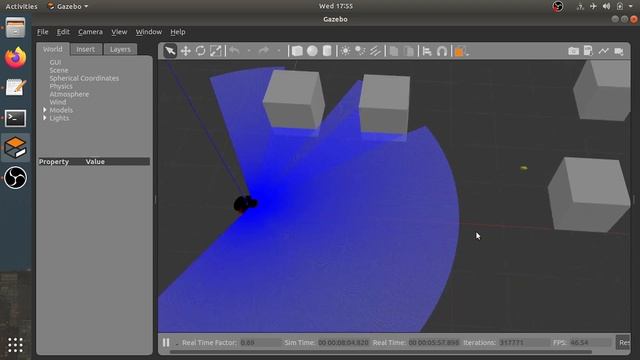Select Physics in the world tree
640x360 pixels.
(61, 86)
